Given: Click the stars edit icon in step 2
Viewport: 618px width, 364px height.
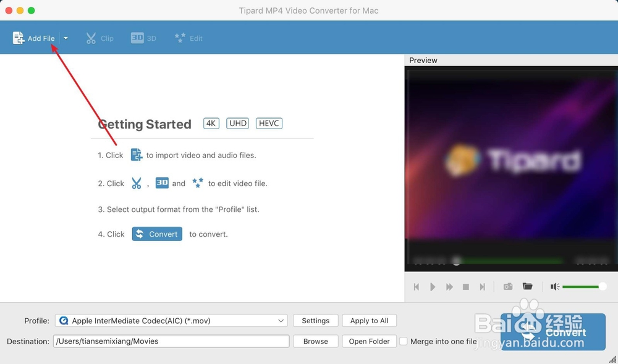Looking at the screenshot, I should click(198, 183).
